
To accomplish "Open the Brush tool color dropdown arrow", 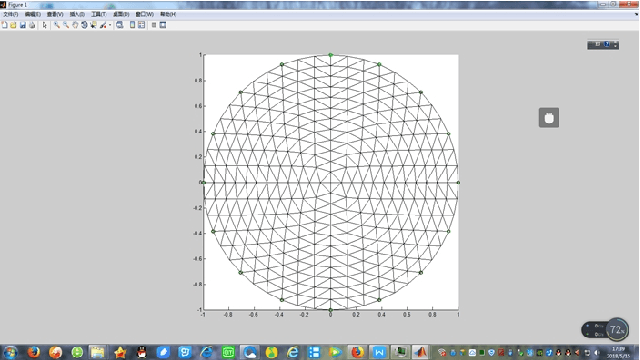I will point(110,25).
